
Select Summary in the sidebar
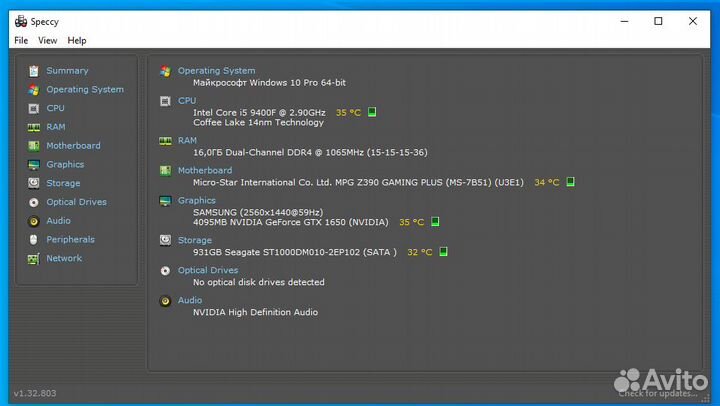67,71
